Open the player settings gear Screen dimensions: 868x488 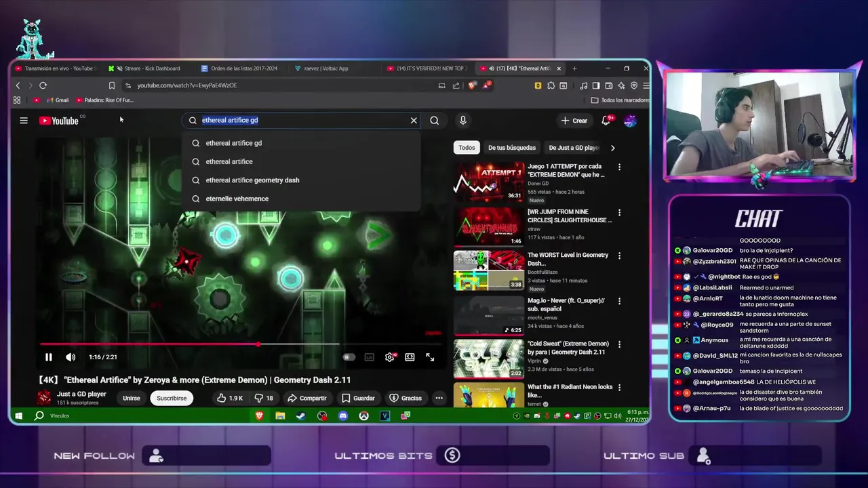[x=390, y=357]
